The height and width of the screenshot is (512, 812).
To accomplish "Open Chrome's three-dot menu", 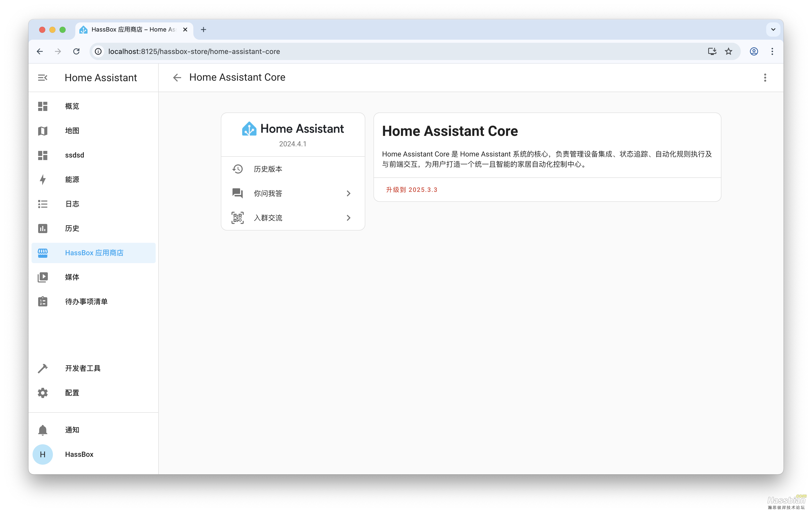I will 772,51.
